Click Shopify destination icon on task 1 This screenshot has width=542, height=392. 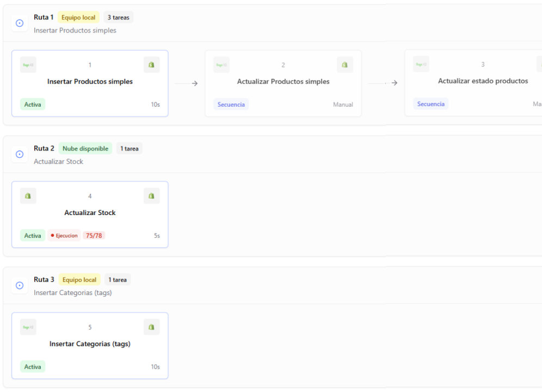[152, 65]
